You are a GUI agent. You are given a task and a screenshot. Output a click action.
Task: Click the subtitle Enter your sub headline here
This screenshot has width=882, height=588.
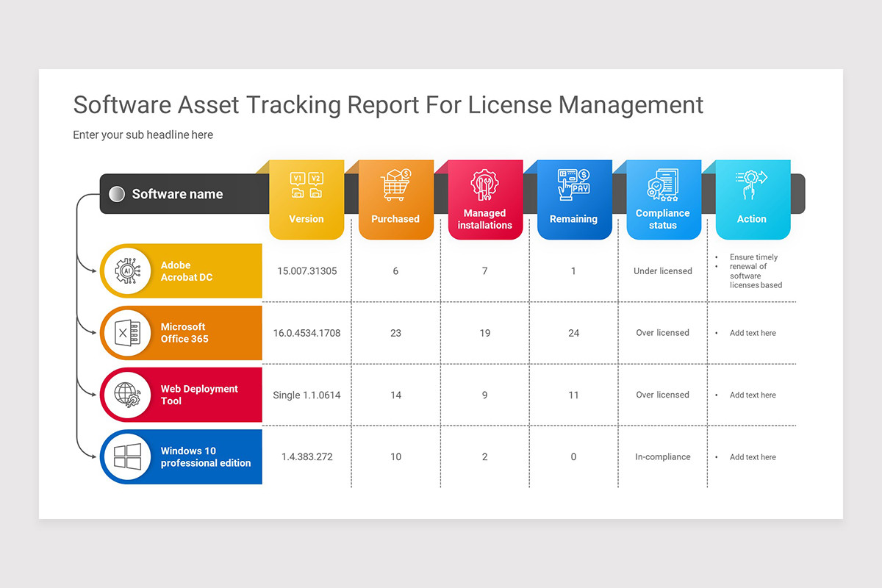pyautogui.click(x=143, y=135)
